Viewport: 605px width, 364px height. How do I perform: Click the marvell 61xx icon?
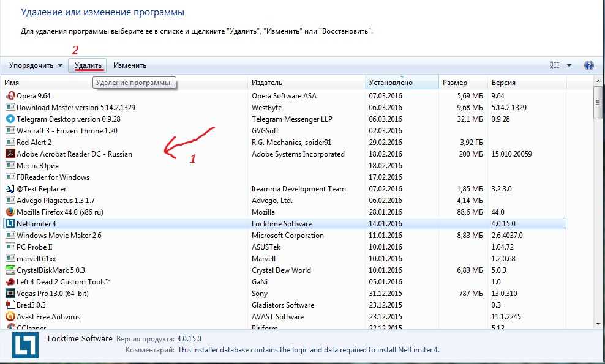coord(10,258)
